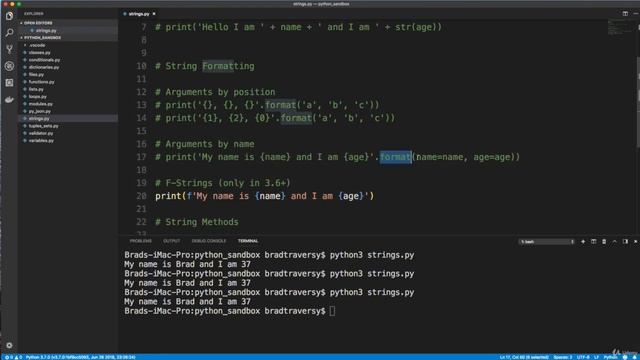Viewport: 640px width, 360px height.
Task: Create a new terminal with plus icon
Action: tap(583, 242)
